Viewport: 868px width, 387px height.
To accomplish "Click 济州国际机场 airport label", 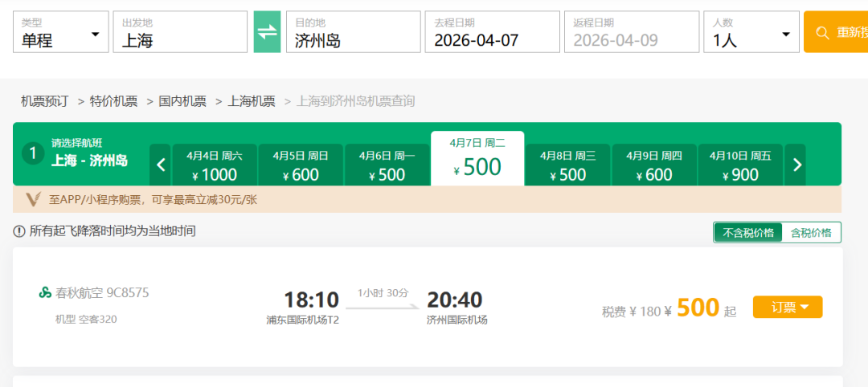I will (457, 320).
